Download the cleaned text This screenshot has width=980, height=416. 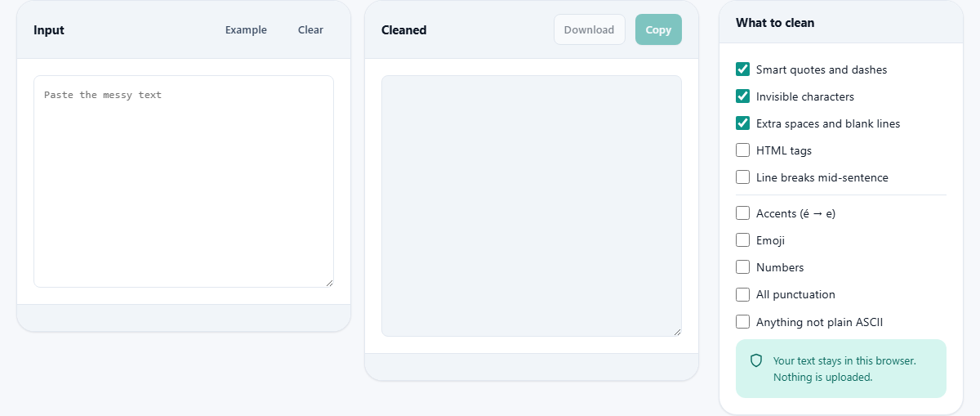coord(589,29)
